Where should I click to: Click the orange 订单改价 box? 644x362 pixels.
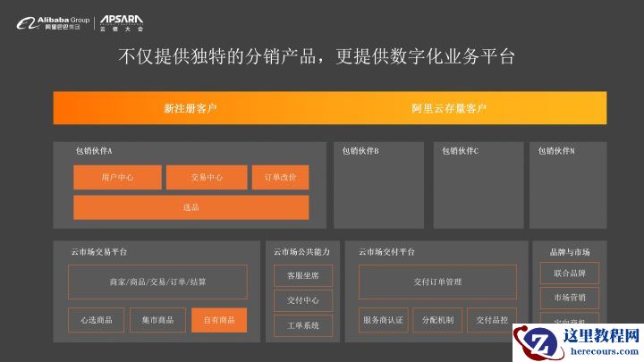[281, 177]
